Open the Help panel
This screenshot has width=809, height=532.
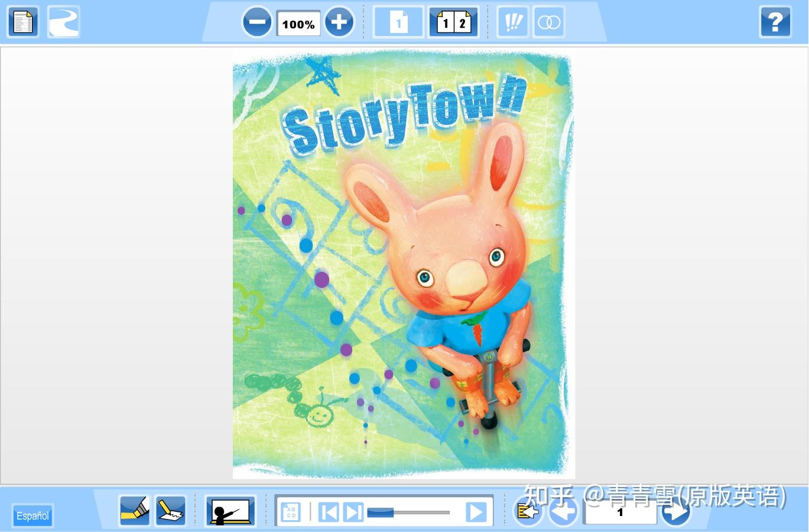(x=775, y=22)
